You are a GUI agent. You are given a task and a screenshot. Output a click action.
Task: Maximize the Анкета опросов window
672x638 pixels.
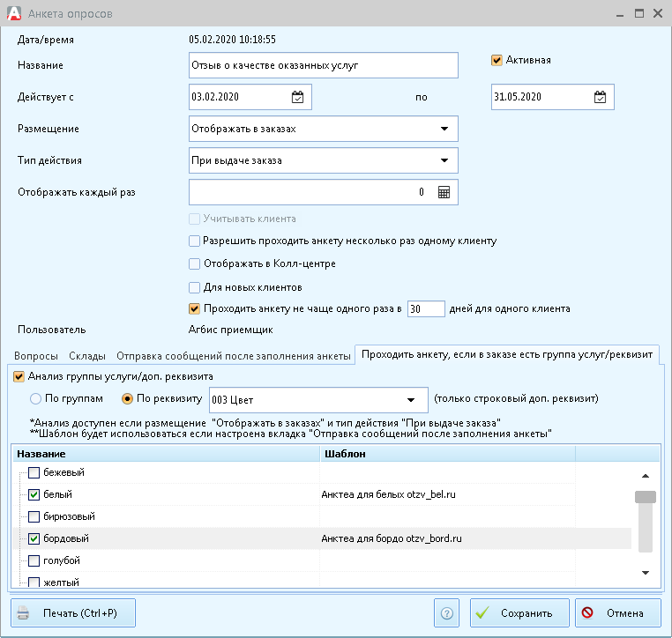[x=639, y=14]
